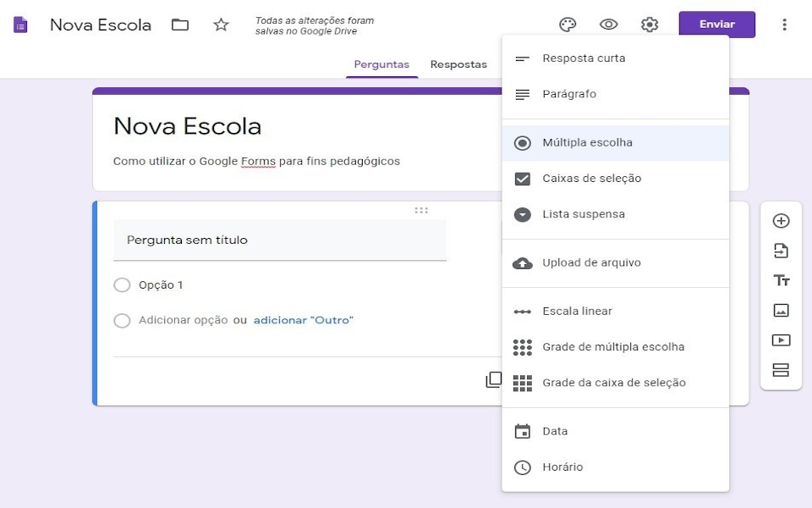Choose Caixas de seleção option

coord(615,179)
